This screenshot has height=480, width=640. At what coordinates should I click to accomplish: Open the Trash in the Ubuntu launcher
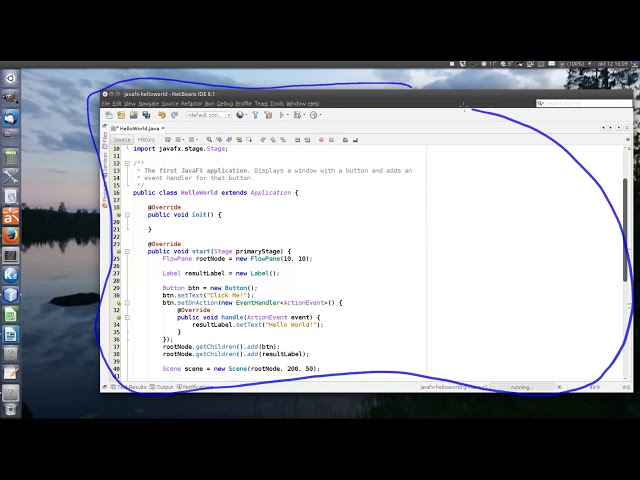11,409
